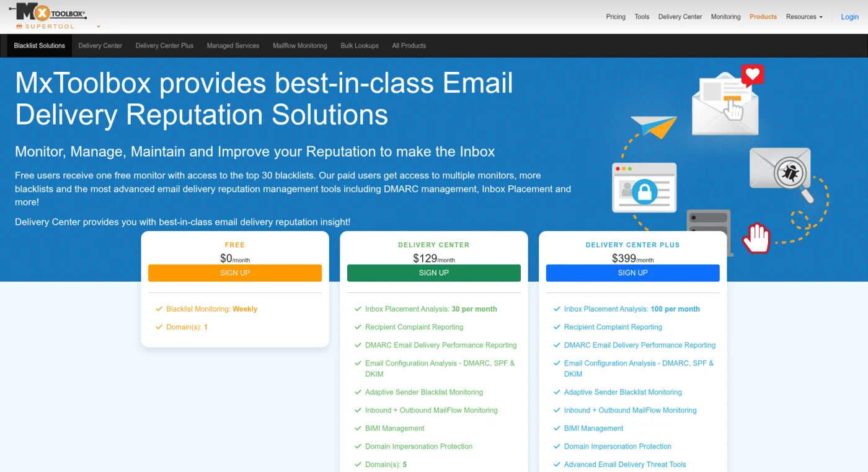Open Pricing in the top navigation
This screenshot has width=868, height=472.
click(616, 17)
